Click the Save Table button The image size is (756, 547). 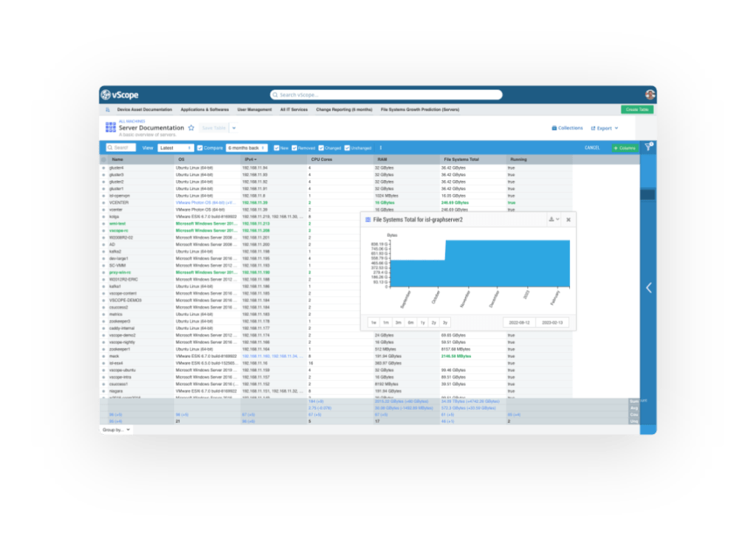coord(214,128)
